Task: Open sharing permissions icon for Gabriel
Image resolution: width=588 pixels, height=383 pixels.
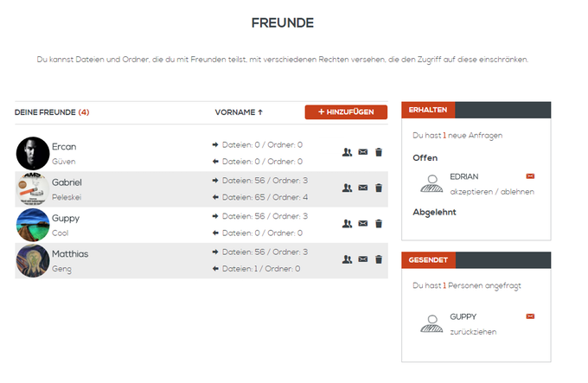Action: point(347,188)
